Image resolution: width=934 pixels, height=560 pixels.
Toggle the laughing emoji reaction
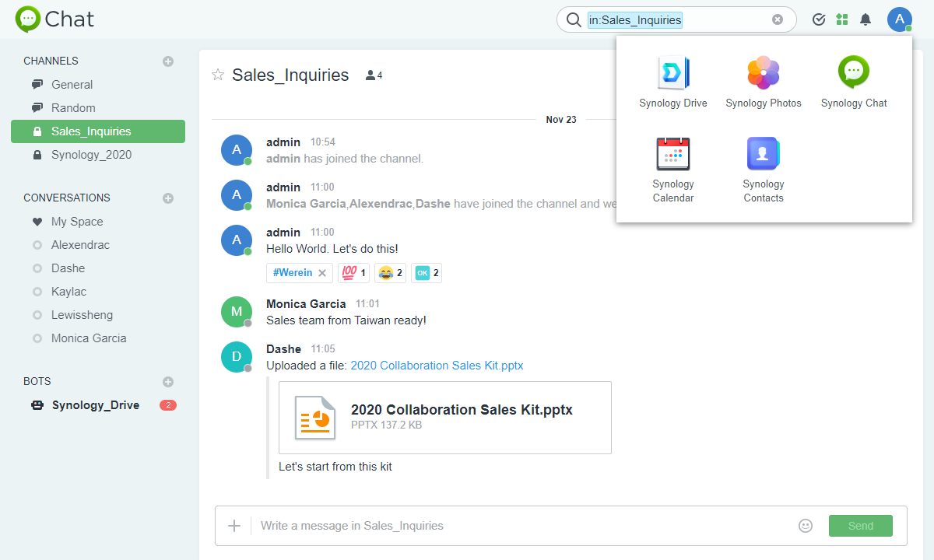390,273
